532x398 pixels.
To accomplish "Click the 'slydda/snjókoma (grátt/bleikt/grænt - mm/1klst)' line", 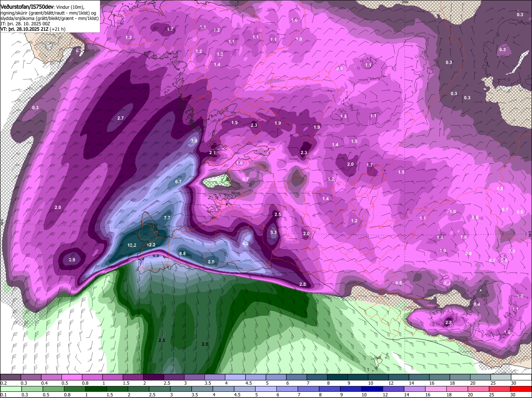I will pos(49,18).
